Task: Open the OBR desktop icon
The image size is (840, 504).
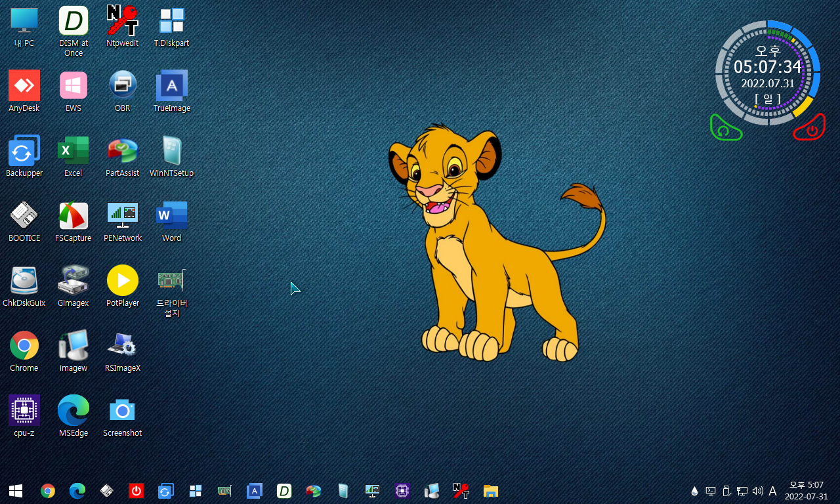Action: tap(123, 92)
